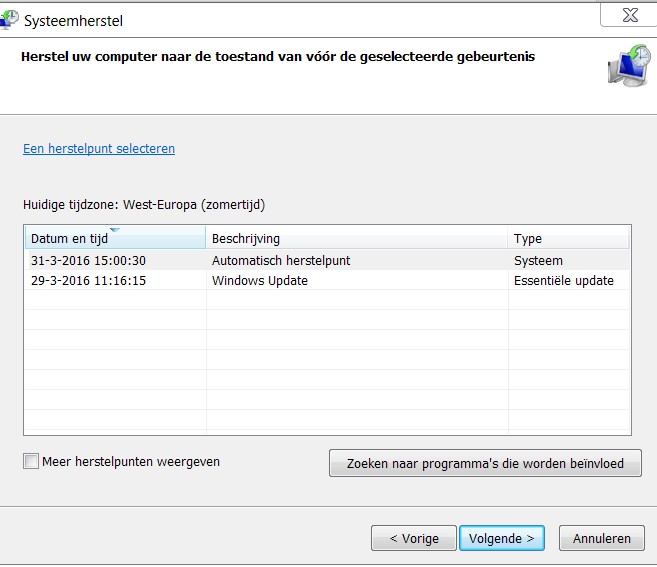
Task: Click the sort arrow above Datum en tijd
Action: pos(115,230)
